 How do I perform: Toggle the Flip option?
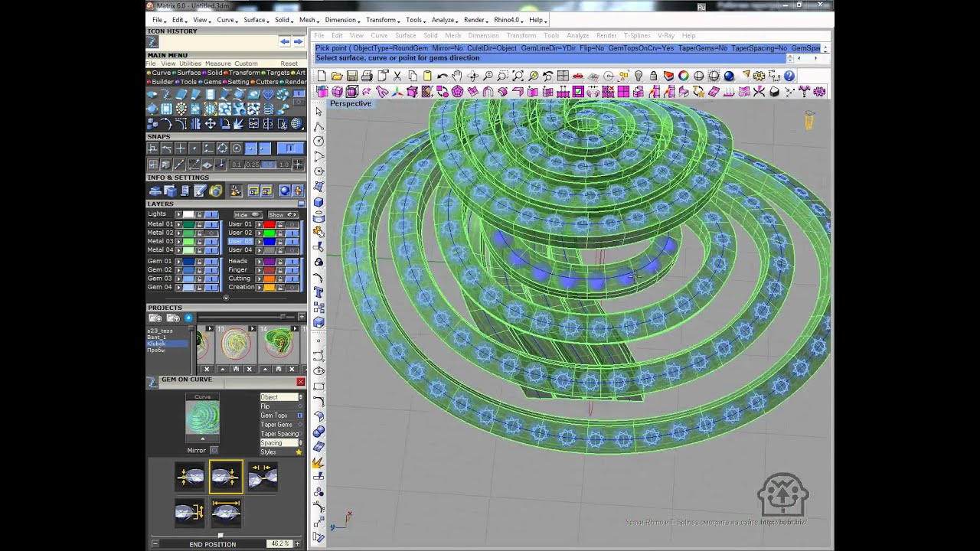[x=300, y=406]
